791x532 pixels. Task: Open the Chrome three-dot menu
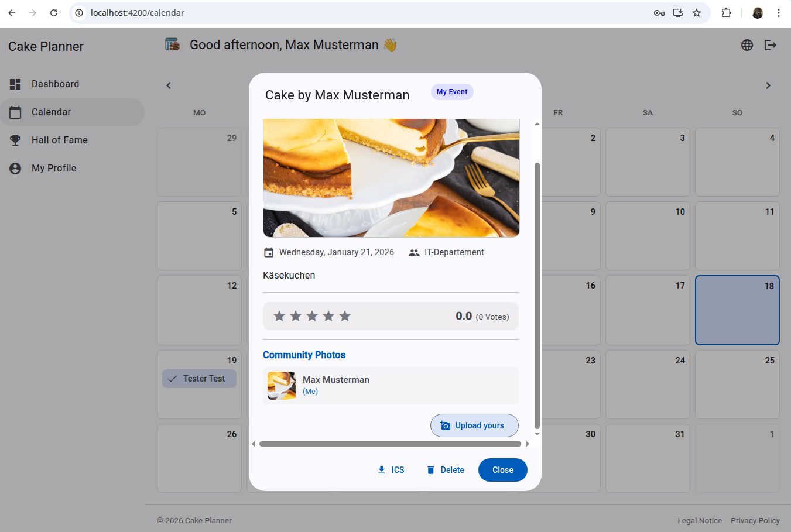[778, 13]
